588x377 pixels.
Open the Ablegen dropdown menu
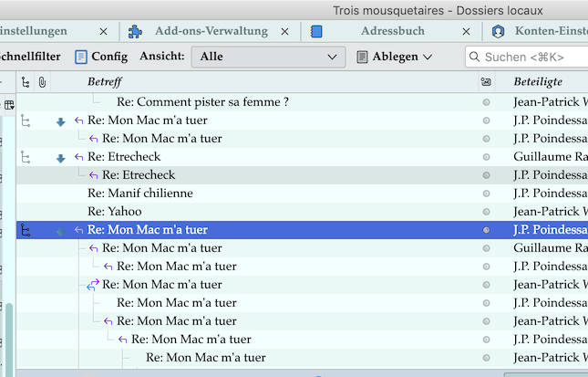point(394,57)
